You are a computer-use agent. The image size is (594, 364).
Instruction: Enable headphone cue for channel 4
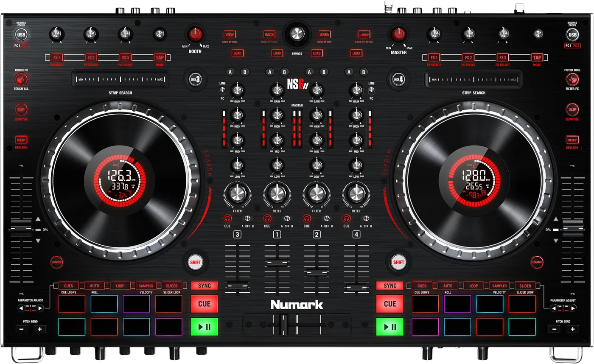tap(347, 218)
